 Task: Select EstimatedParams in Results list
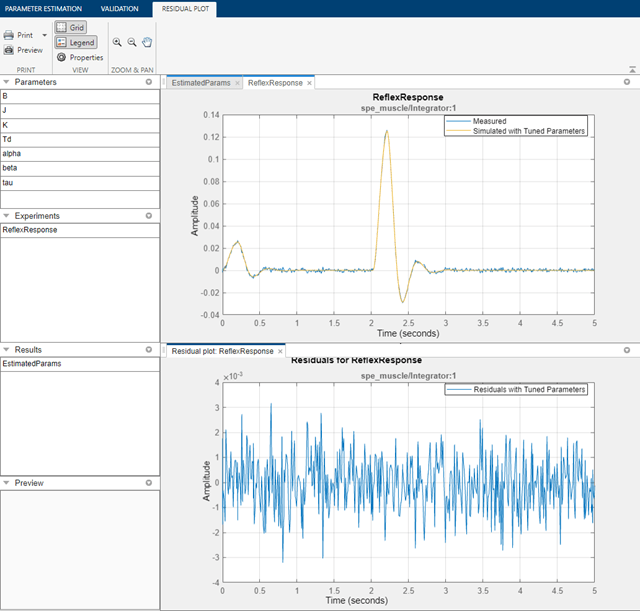(x=32, y=364)
